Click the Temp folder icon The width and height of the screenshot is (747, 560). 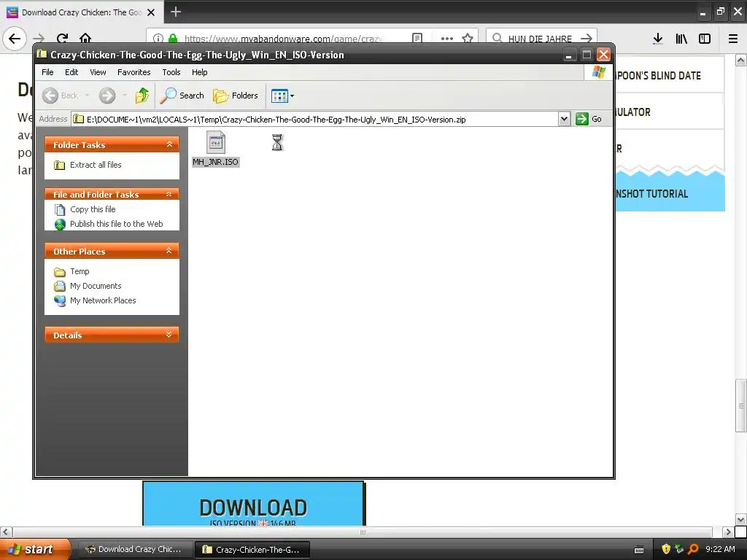click(60, 272)
